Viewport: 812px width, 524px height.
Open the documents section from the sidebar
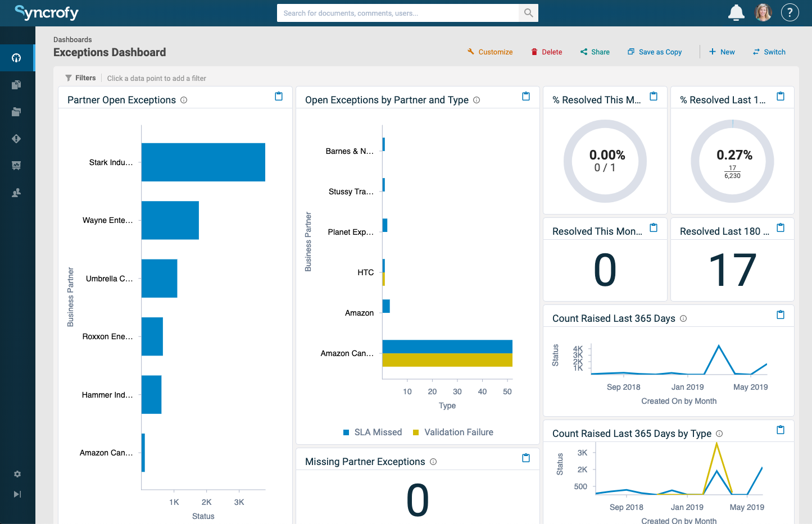pos(17,84)
